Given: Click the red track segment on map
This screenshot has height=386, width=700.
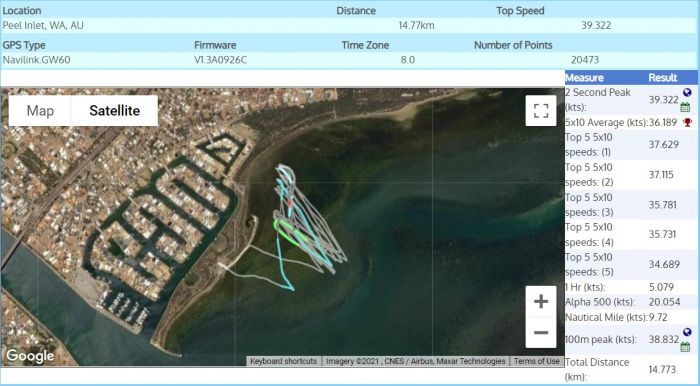Looking at the screenshot, I should pos(291,203).
